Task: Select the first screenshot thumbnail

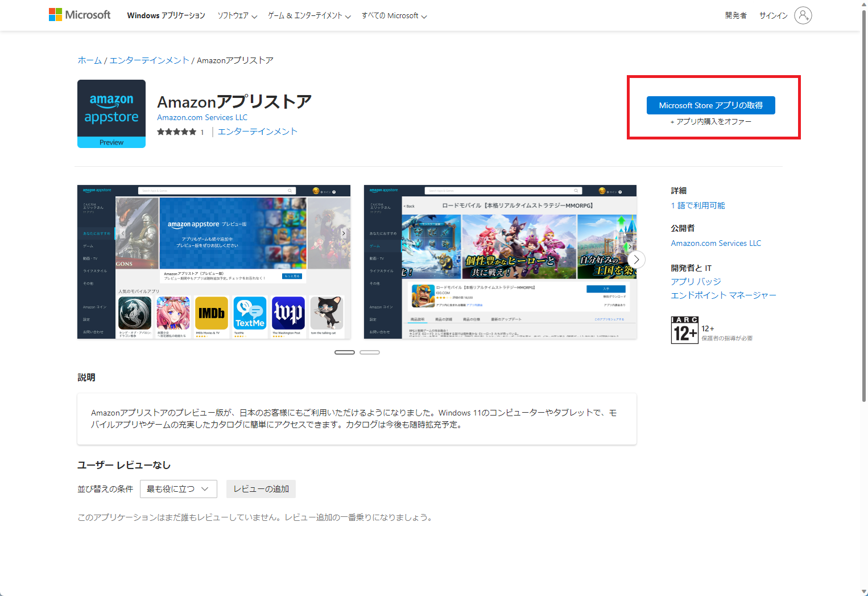Action: point(214,262)
